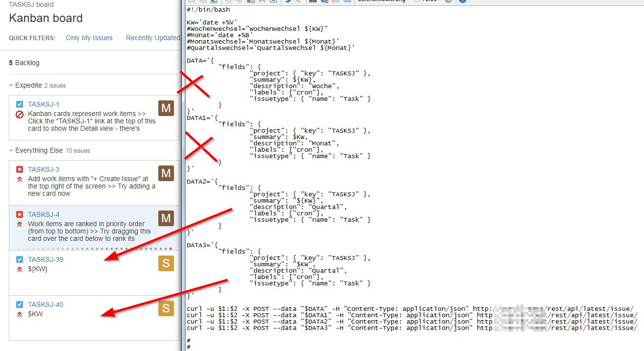This screenshot has height=351, width=644.
Task: Click the blocker priority icon on TASKSJ-1
Action: click(20, 114)
